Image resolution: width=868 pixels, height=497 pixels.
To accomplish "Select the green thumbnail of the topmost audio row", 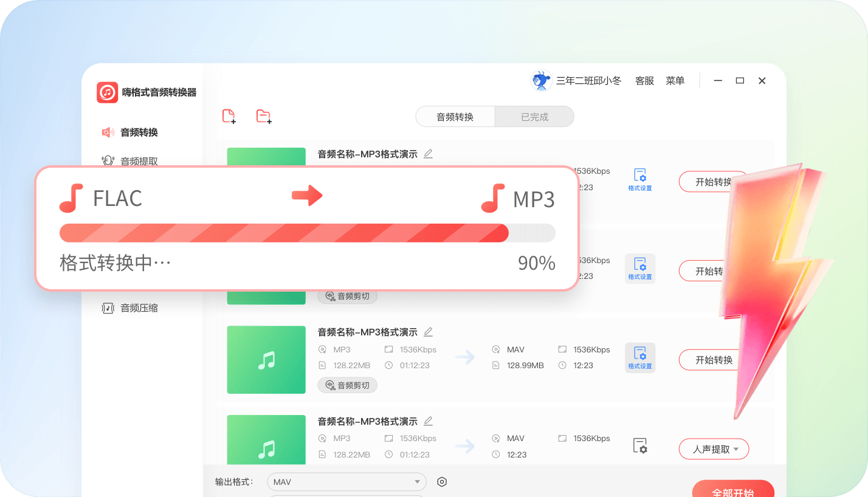I will tap(266, 156).
